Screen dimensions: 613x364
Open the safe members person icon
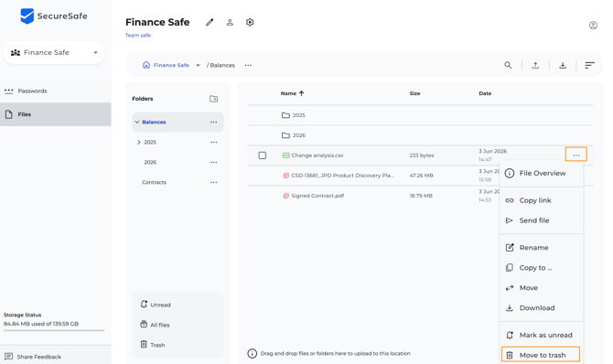coord(230,22)
